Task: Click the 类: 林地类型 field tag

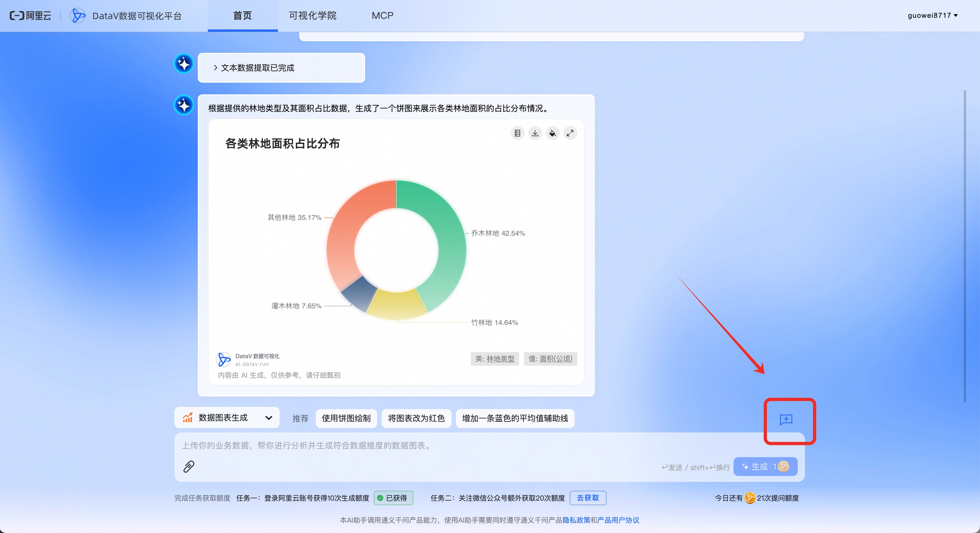Action: (x=495, y=359)
